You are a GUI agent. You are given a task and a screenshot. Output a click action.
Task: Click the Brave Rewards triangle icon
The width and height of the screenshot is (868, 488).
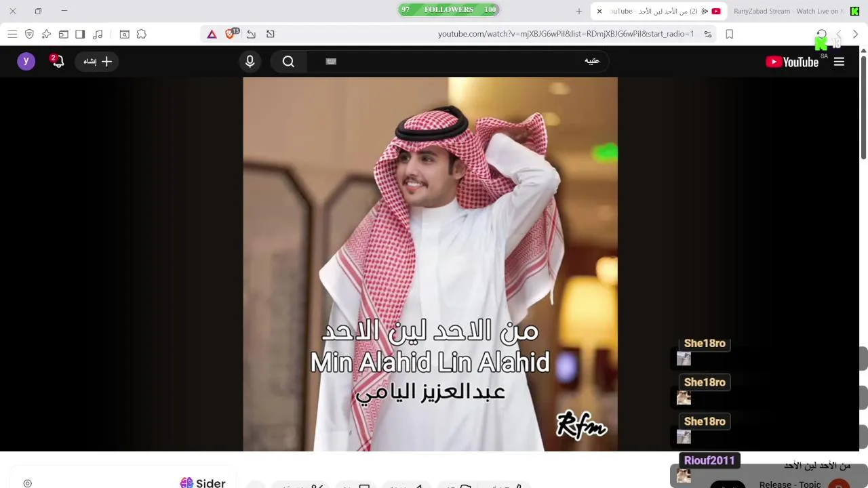(x=212, y=34)
